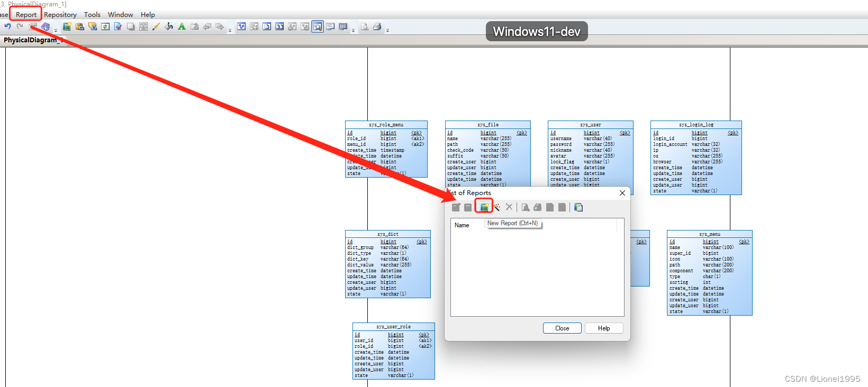Click the suffix column in sys_file
The image size is (868, 387).
pyautogui.click(x=455, y=156)
